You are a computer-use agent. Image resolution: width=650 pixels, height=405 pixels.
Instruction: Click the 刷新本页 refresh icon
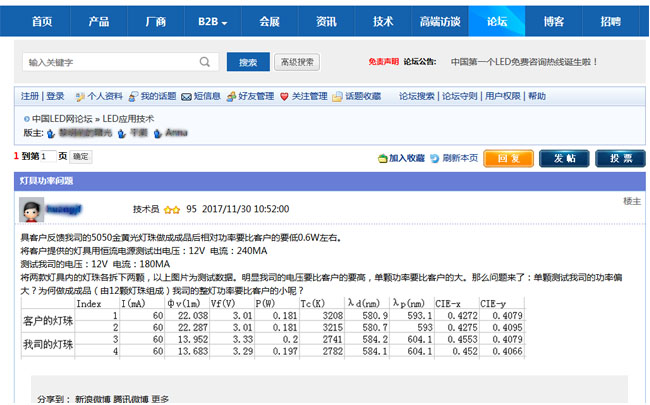[x=434, y=158]
